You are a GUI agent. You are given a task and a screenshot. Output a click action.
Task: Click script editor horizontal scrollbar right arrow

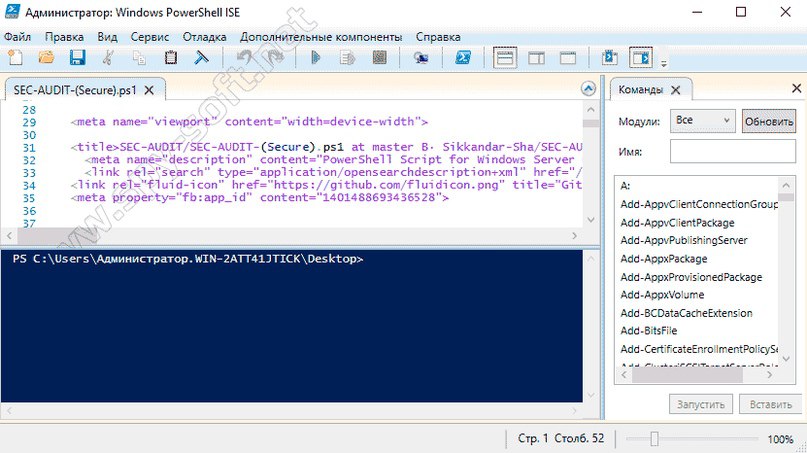coord(575,235)
